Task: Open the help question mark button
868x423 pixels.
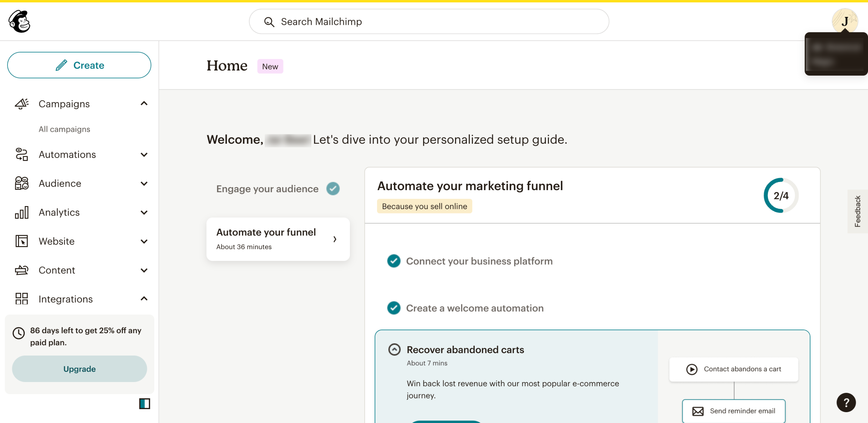Action: tap(846, 402)
